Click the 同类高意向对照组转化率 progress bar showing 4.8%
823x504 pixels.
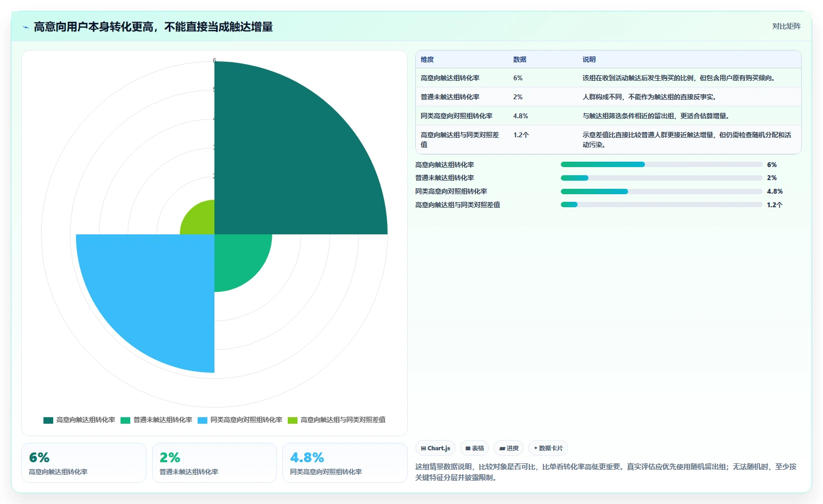[x=661, y=192]
